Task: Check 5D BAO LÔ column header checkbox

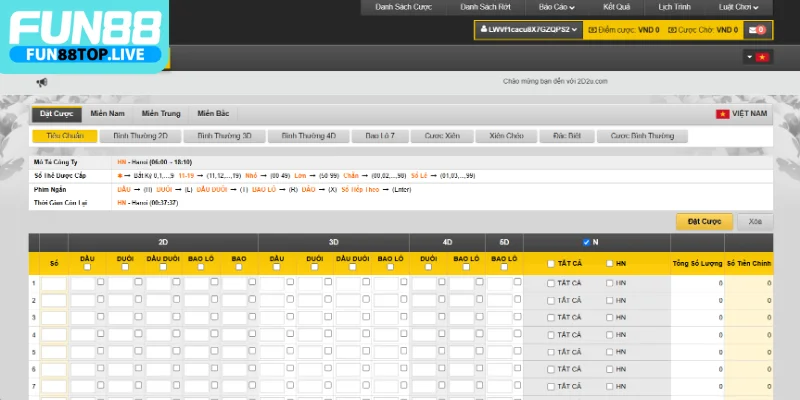Action: pos(504,267)
